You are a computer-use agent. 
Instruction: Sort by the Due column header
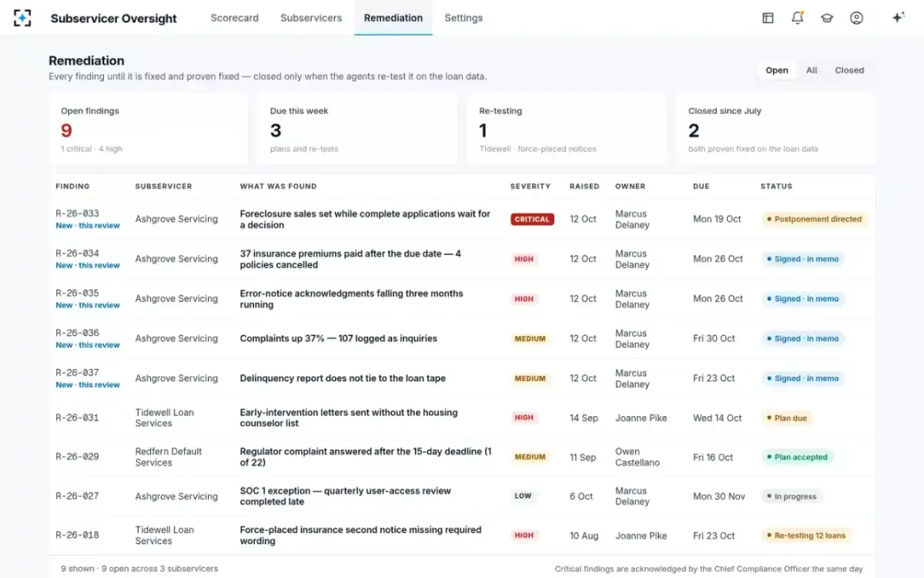(701, 187)
